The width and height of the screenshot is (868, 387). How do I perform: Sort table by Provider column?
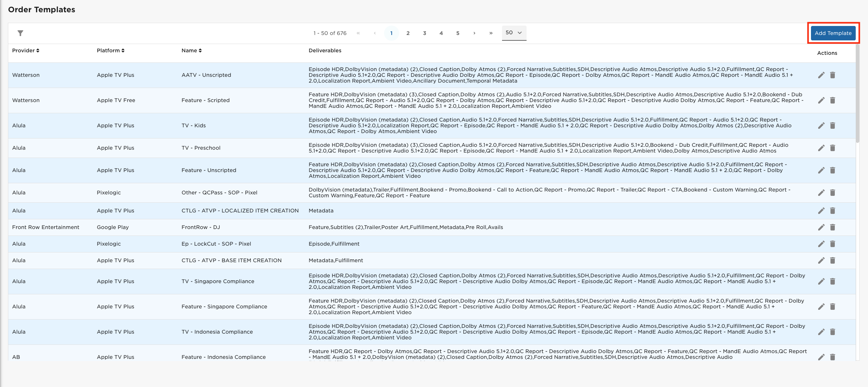26,50
